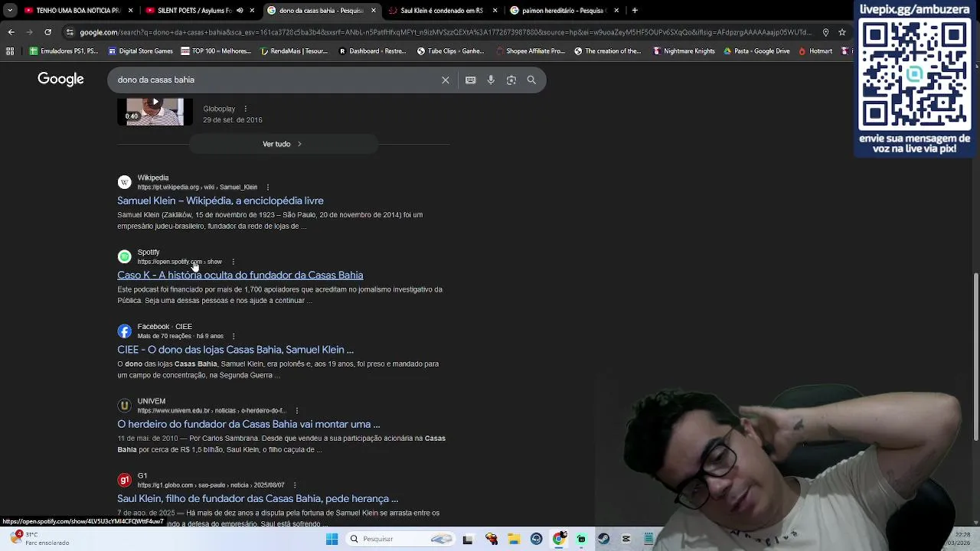Open Pasta - Google Drive bookmark

[756, 51]
